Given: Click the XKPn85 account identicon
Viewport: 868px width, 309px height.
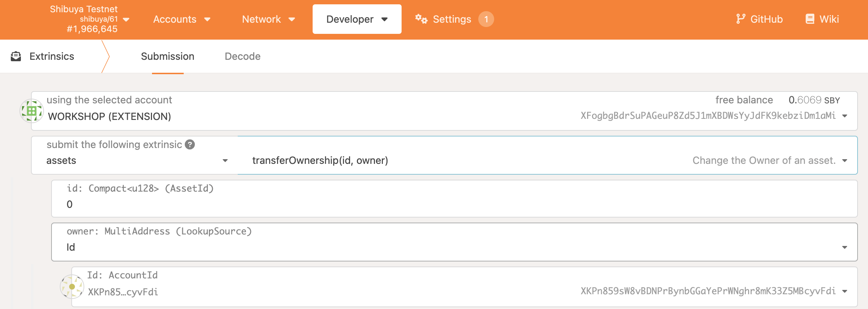Looking at the screenshot, I should (x=72, y=287).
